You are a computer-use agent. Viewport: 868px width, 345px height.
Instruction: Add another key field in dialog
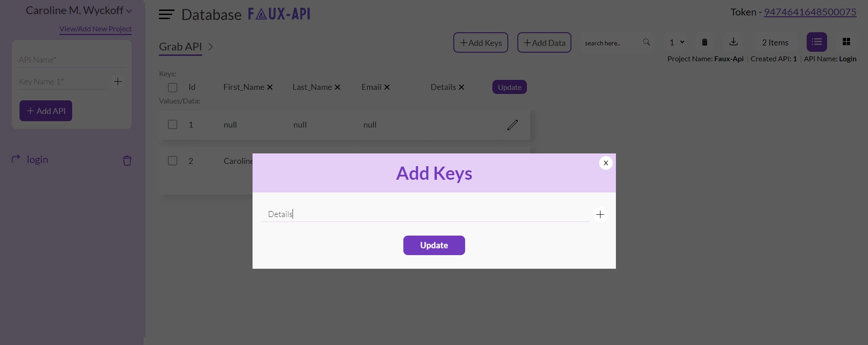click(x=600, y=215)
